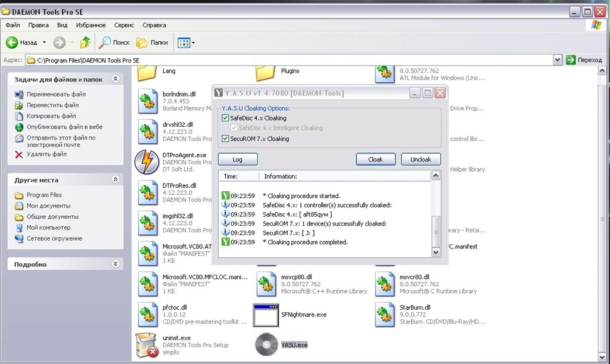Screen dimensions: 610x364
Task: Select the msvcr80.dll file icon
Action: pos(385,284)
